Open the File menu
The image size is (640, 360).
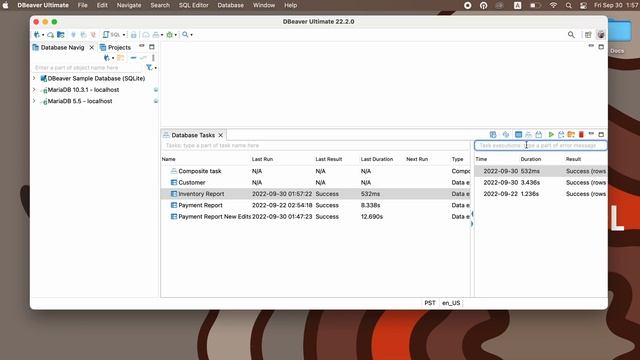click(x=82, y=5)
